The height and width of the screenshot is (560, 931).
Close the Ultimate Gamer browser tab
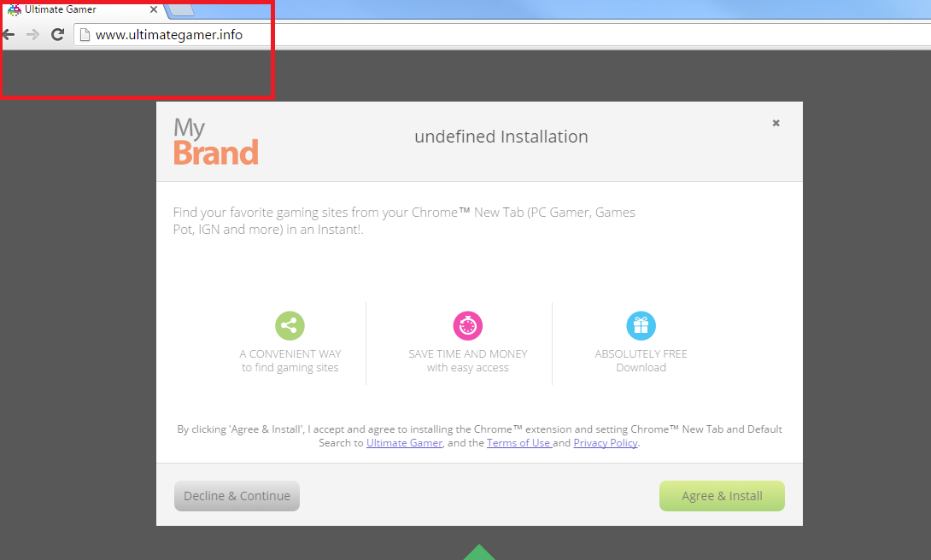pos(153,9)
